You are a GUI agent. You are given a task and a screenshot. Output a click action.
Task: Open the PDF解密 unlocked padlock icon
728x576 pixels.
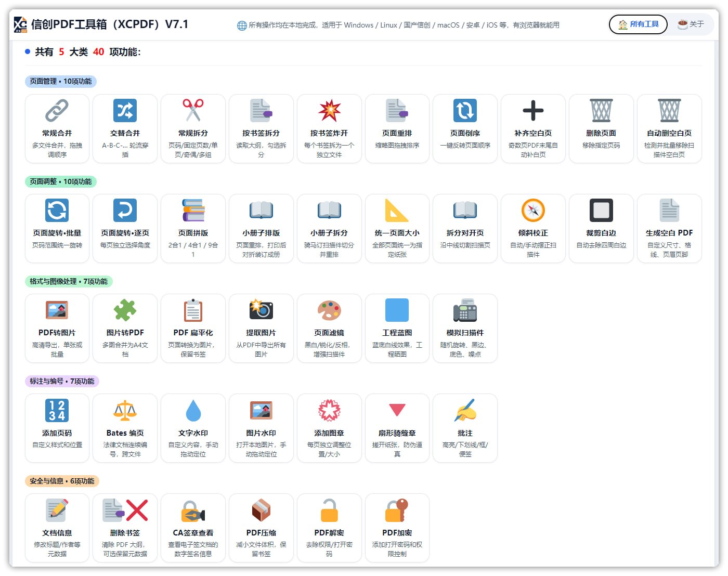[329, 510]
